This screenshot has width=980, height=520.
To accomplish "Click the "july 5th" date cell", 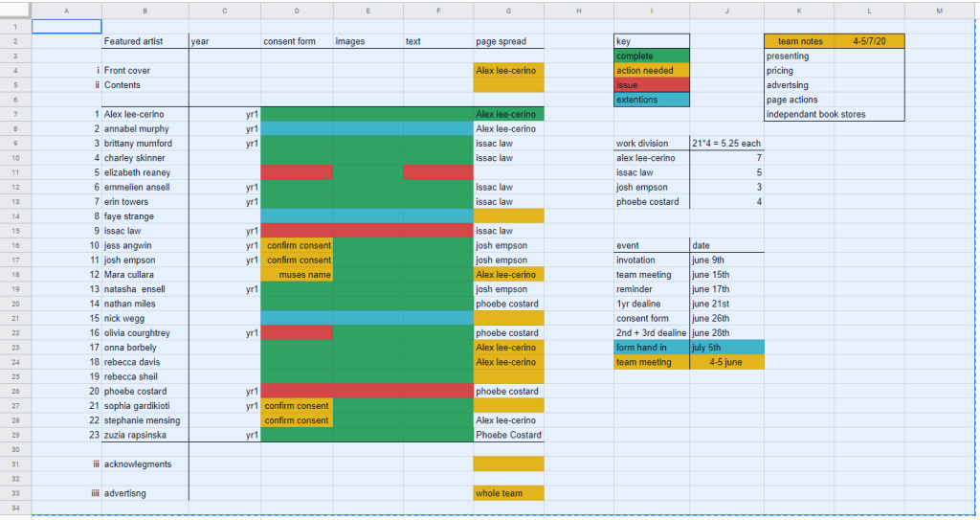I will coord(726,348).
